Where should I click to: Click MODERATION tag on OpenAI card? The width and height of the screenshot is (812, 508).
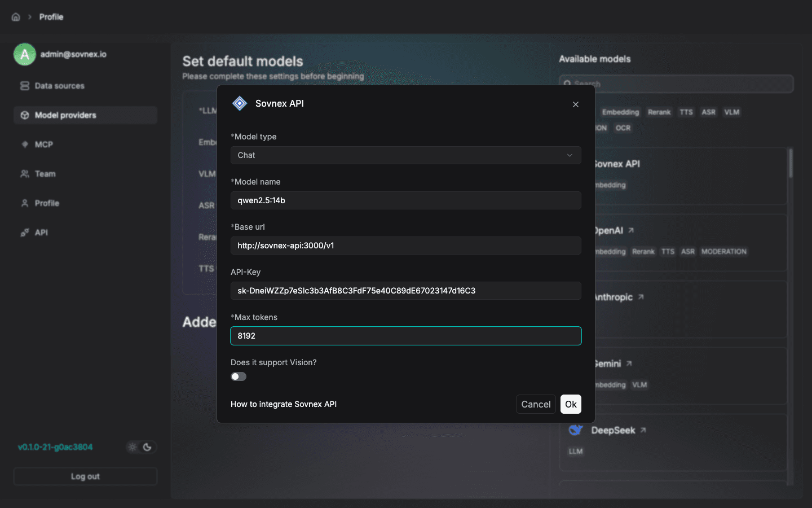(724, 252)
